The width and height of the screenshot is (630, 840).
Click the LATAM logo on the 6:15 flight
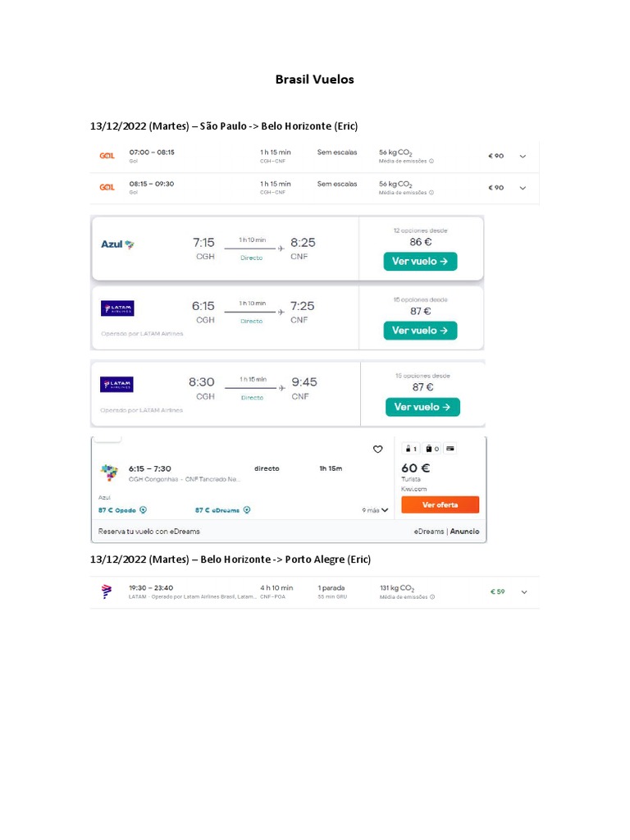[117, 308]
